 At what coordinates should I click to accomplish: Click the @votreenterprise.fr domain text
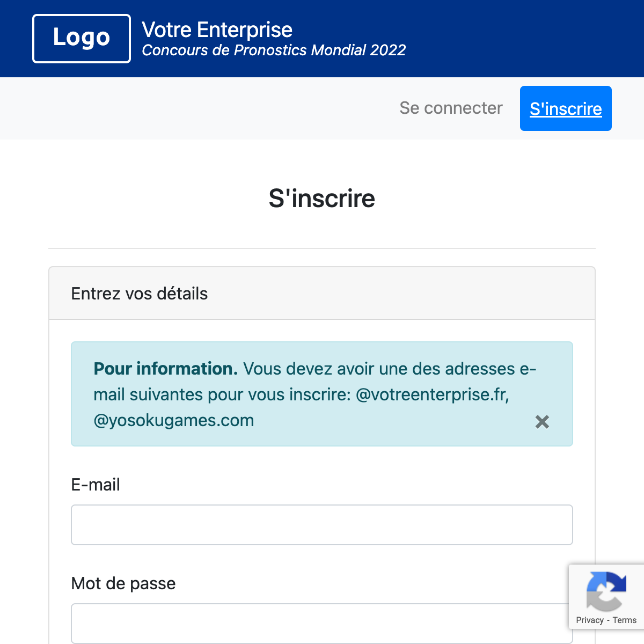[x=432, y=394]
